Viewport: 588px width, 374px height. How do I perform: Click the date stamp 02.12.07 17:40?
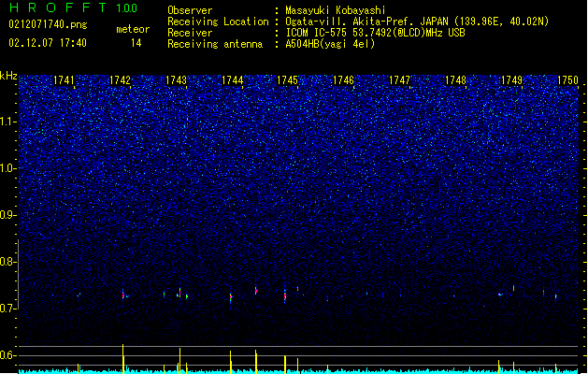(x=48, y=43)
